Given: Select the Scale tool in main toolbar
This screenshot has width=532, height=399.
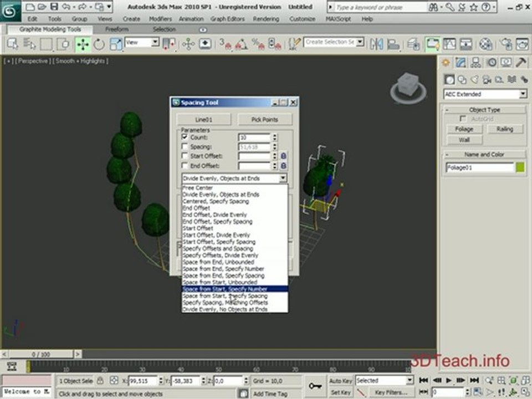Looking at the screenshot, I should [116, 44].
